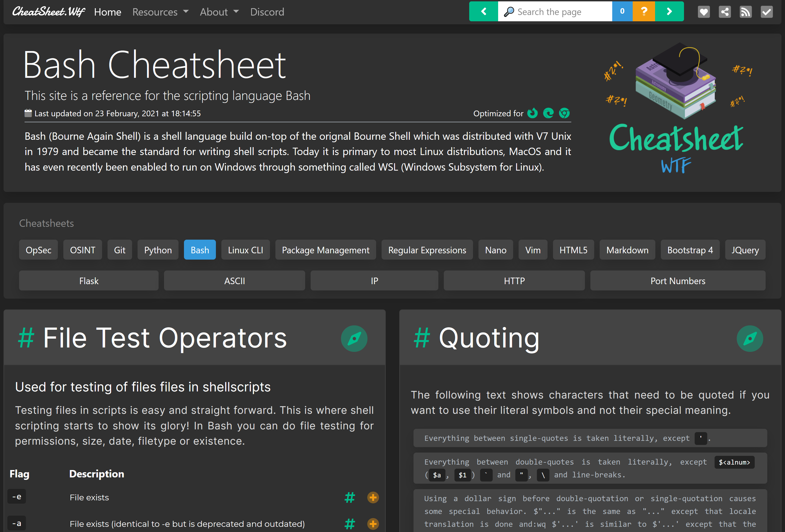This screenshot has height=532, width=785.
Task: Click compass icon beside Quoting heading
Action: click(x=750, y=338)
